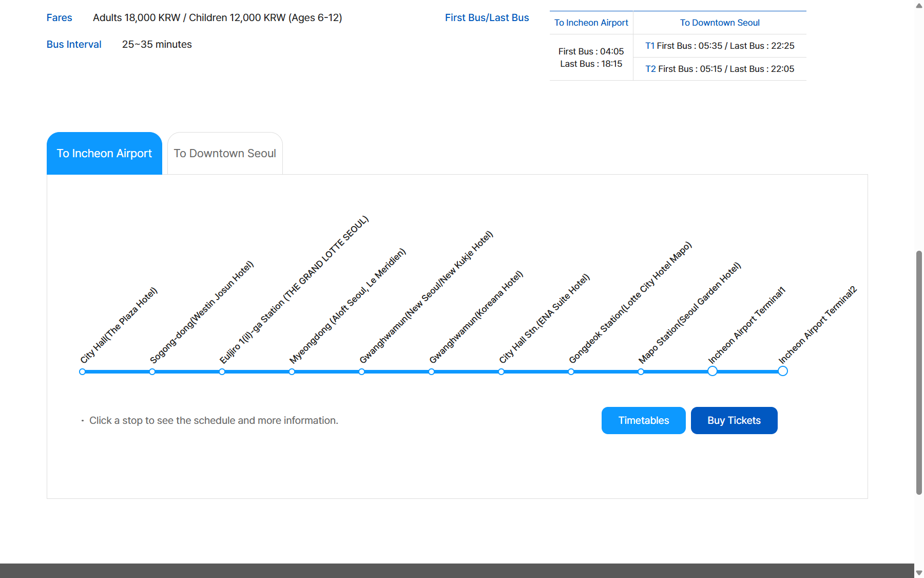Click the To Downtown Seoul table header

point(720,23)
